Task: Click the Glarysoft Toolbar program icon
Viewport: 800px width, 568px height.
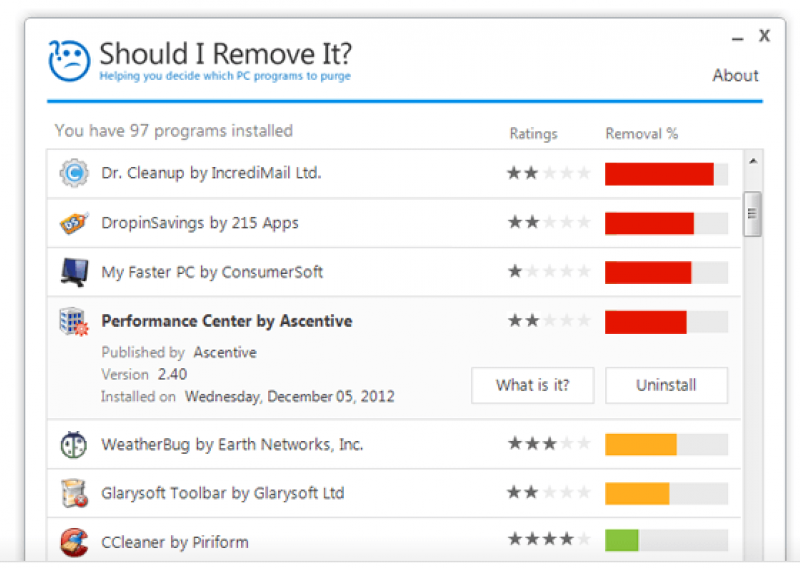Action: (x=74, y=493)
